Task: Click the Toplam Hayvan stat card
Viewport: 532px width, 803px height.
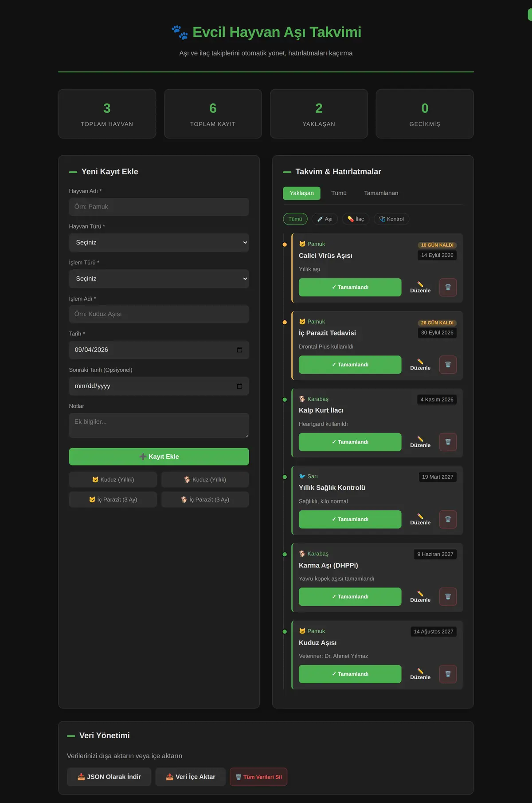Action: click(x=107, y=114)
